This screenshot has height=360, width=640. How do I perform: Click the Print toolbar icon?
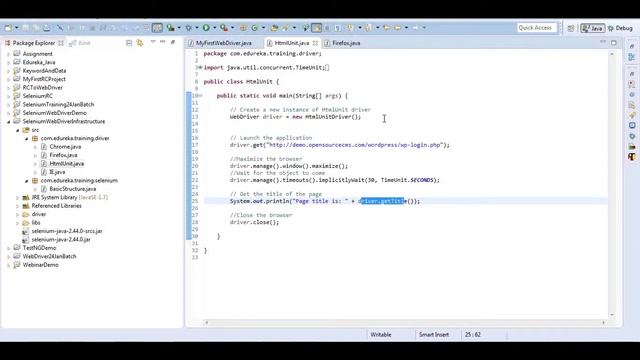[47, 28]
